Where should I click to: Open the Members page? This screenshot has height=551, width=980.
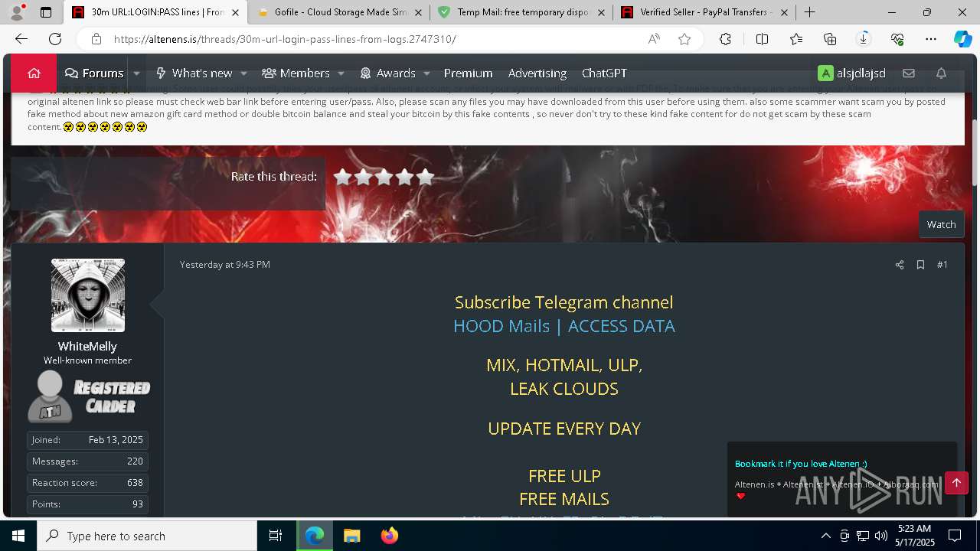click(x=296, y=73)
